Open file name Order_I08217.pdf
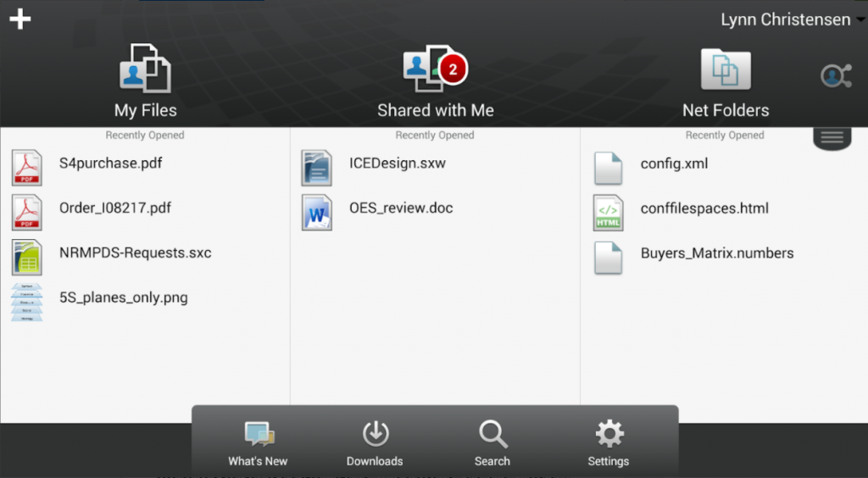Image resolution: width=868 pixels, height=478 pixels. click(115, 208)
